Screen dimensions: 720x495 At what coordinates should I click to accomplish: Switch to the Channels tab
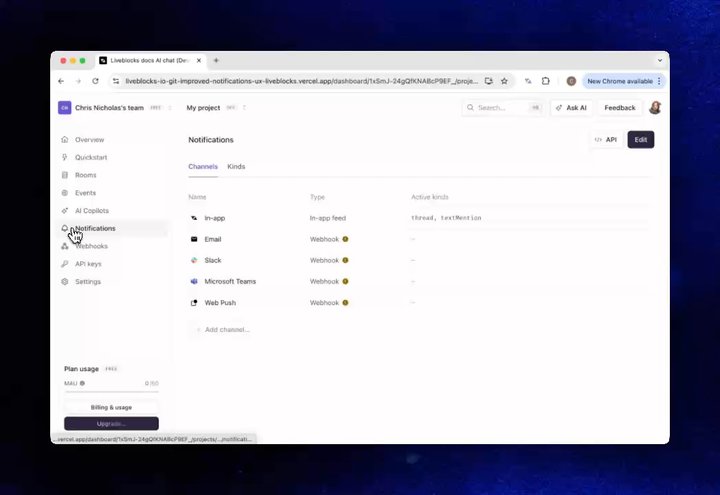tap(203, 167)
